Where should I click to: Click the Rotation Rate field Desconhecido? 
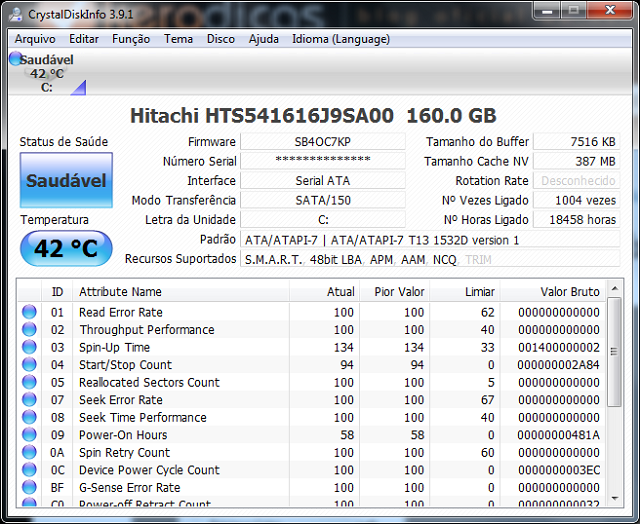point(576,180)
